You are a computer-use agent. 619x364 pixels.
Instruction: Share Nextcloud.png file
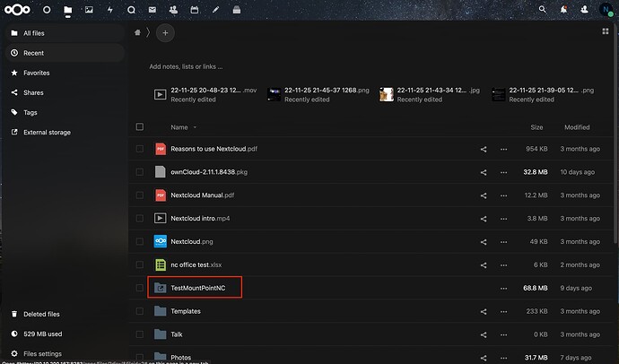484,242
